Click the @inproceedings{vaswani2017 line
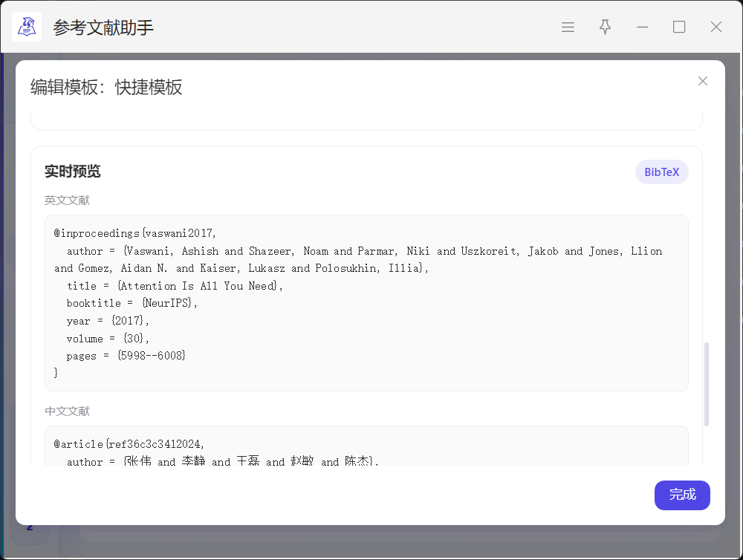 (135, 233)
